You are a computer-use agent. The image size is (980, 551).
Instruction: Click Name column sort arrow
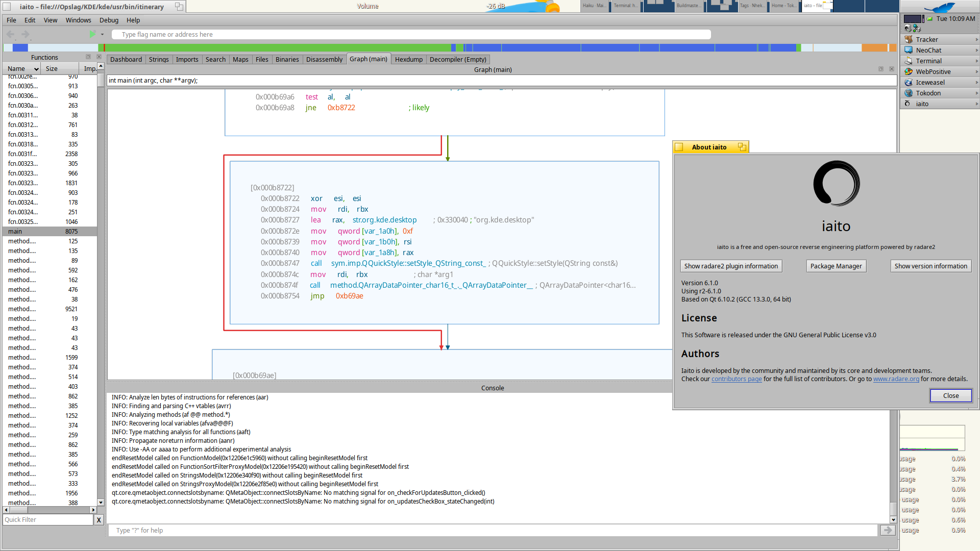[36, 69]
